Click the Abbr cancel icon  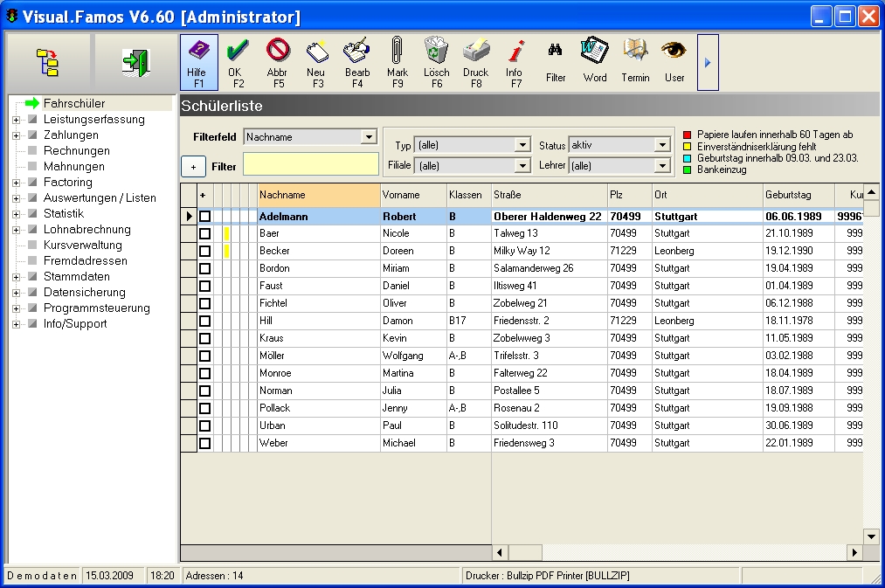(278, 52)
